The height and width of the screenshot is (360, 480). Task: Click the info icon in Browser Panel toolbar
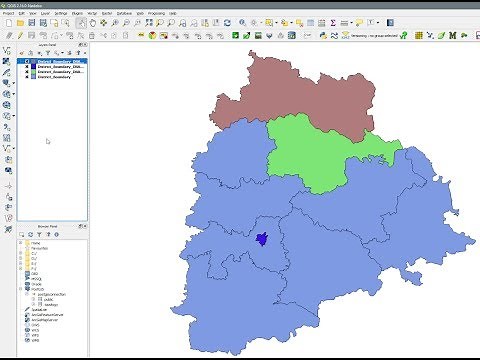point(57,234)
